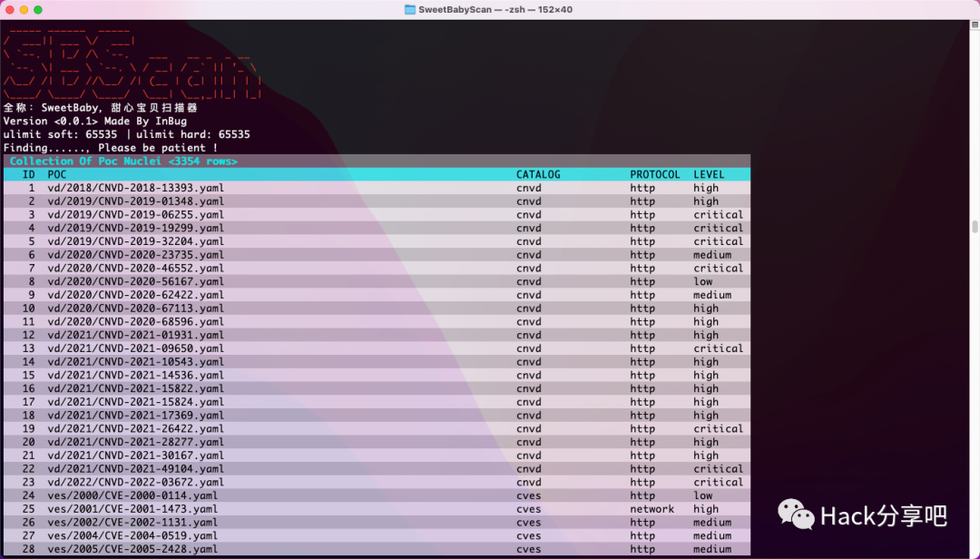
Task: Click the yellow minimize window button
Action: tap(24, 9)
